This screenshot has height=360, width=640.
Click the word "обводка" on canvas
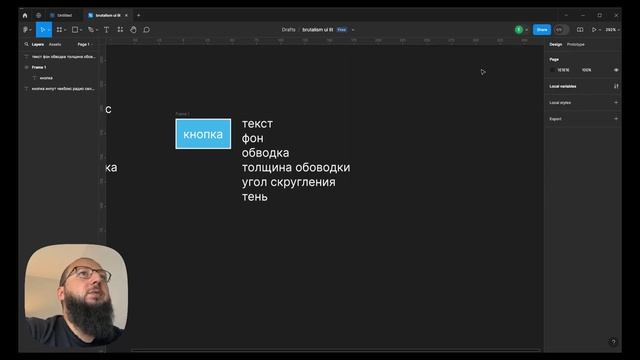(x=265, y=153)
